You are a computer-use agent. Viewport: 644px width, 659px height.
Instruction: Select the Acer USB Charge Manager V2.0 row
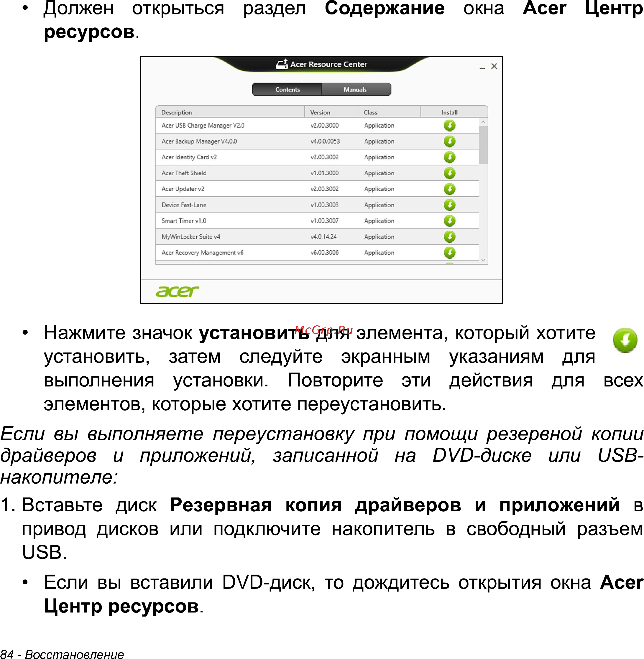(x=317, y=126)
